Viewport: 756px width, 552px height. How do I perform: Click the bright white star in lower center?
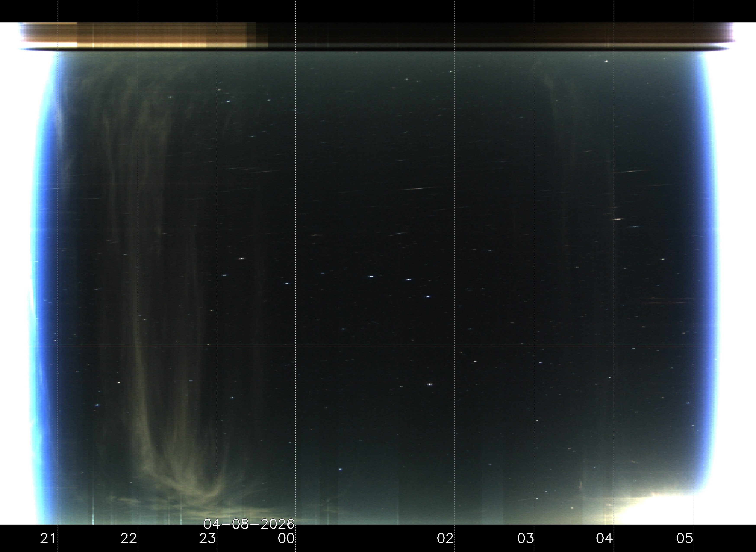pyautogui.click(x=430, y=385)
